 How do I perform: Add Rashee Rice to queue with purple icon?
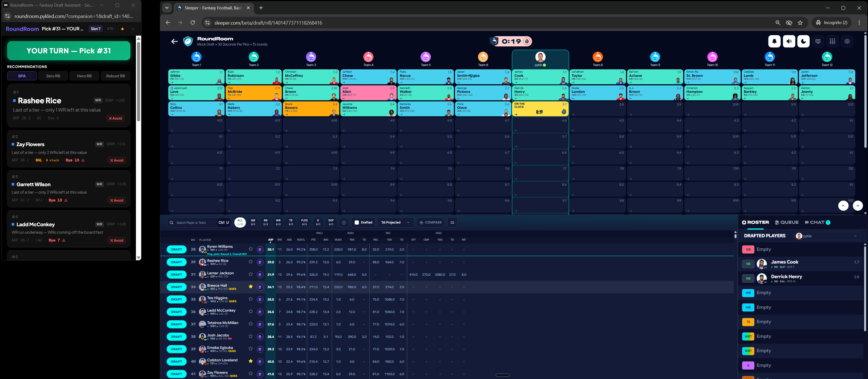tap(260, 262)
